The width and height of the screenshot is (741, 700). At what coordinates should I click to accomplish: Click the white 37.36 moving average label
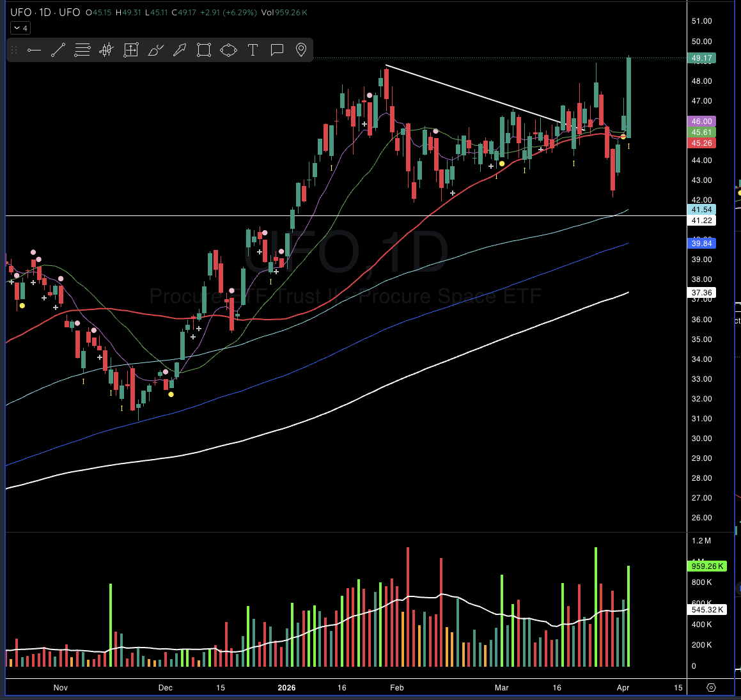701,293
